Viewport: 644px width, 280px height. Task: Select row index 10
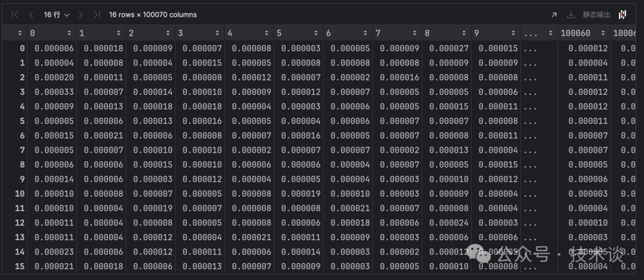(x=20, y=194)
